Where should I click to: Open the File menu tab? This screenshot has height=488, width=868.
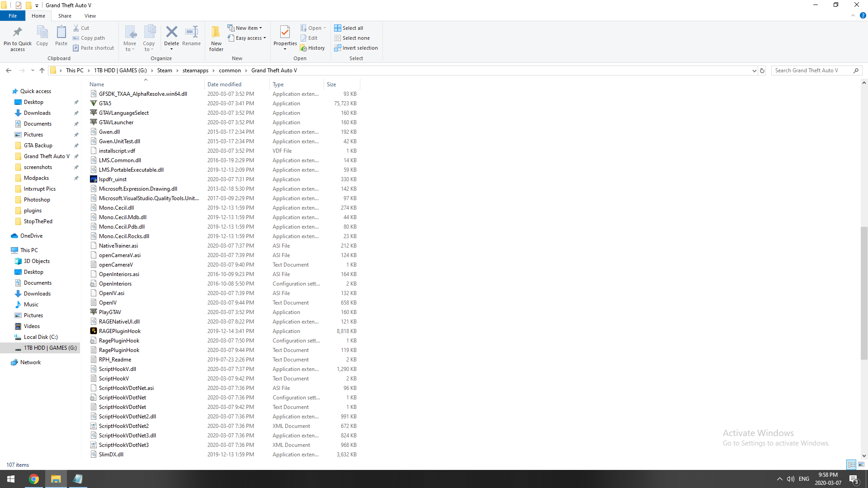[13, 16]
